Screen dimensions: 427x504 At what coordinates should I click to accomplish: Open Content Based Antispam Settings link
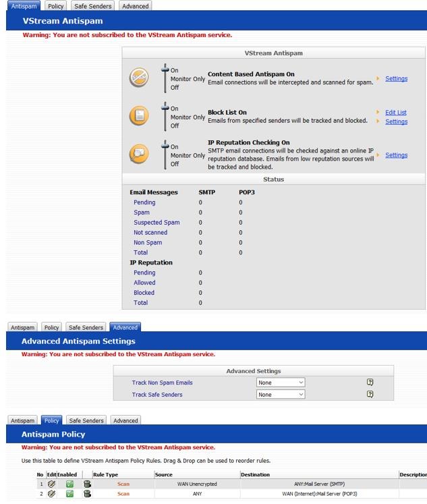(396, 78)
